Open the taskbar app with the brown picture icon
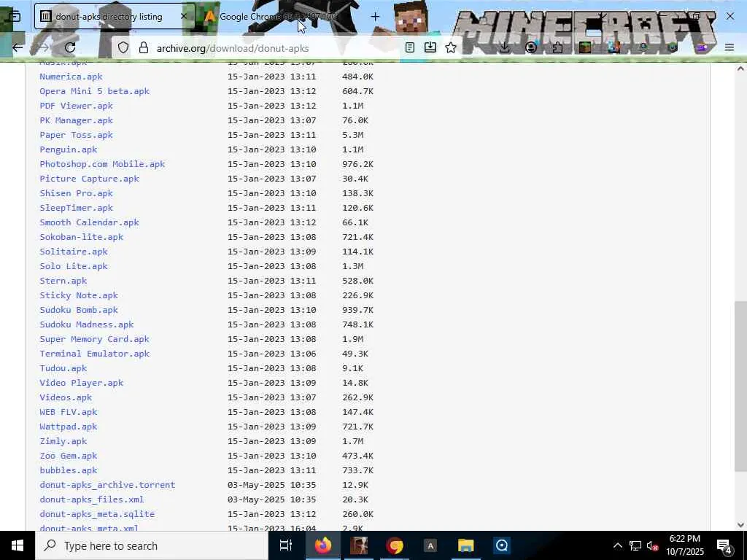 point(359,545)
